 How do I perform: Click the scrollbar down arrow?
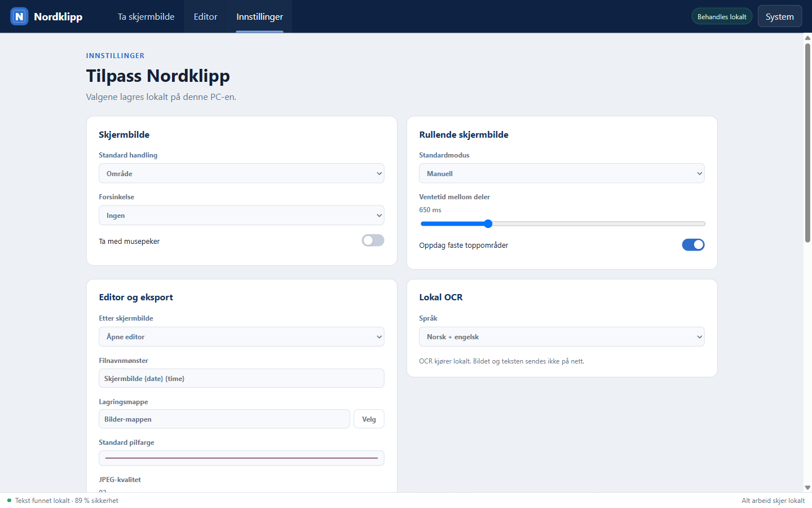click(x=807, y=488)
